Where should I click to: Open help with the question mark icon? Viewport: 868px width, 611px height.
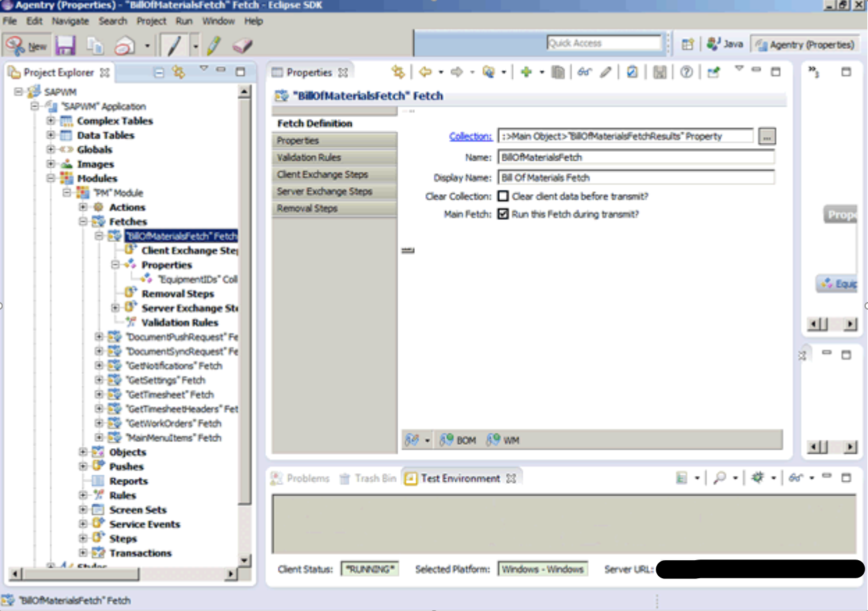(x=686, y=72)
